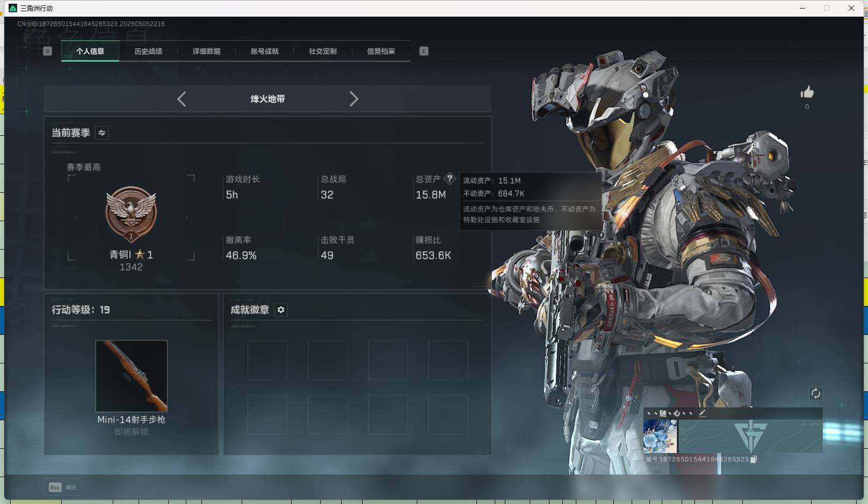Click the 成就徽章 heading
This screenshot has height=504, width=868.
coord(250,310)
